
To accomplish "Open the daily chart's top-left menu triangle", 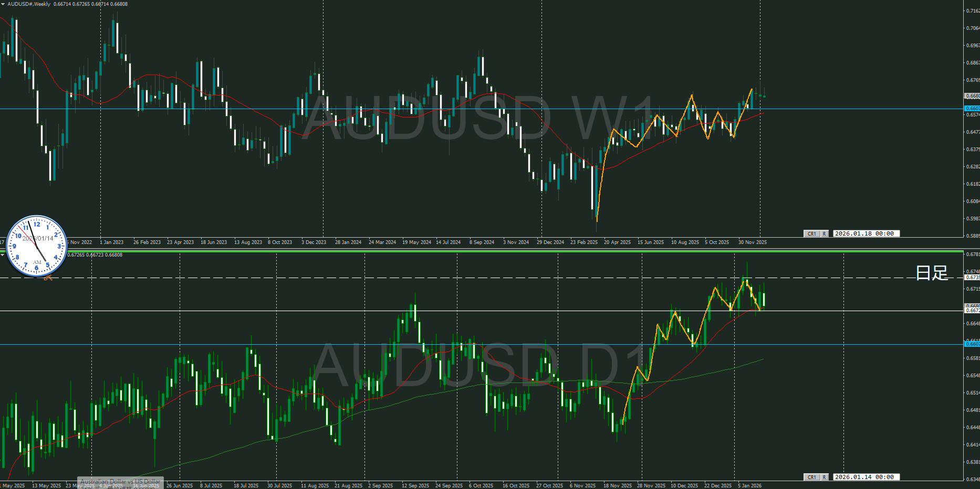I will point(3,255).
